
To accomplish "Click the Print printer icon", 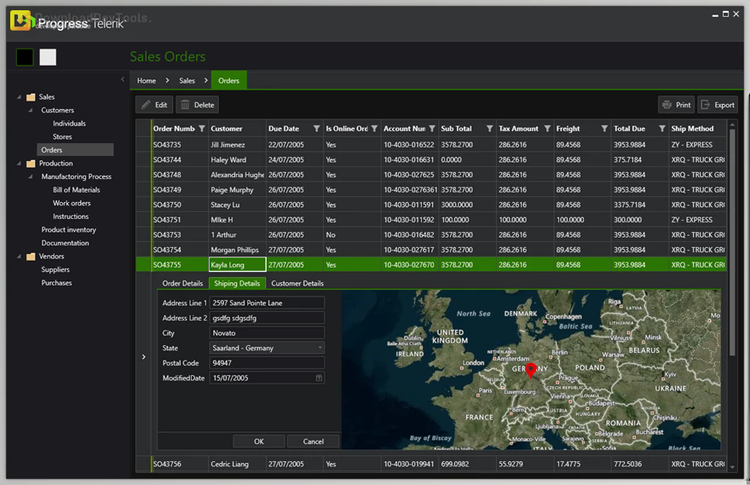I will pos(666,105).
